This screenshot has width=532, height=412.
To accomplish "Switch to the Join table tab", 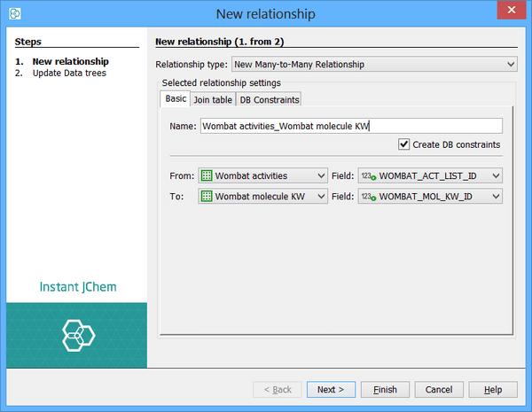I will [x=213, y=99].
